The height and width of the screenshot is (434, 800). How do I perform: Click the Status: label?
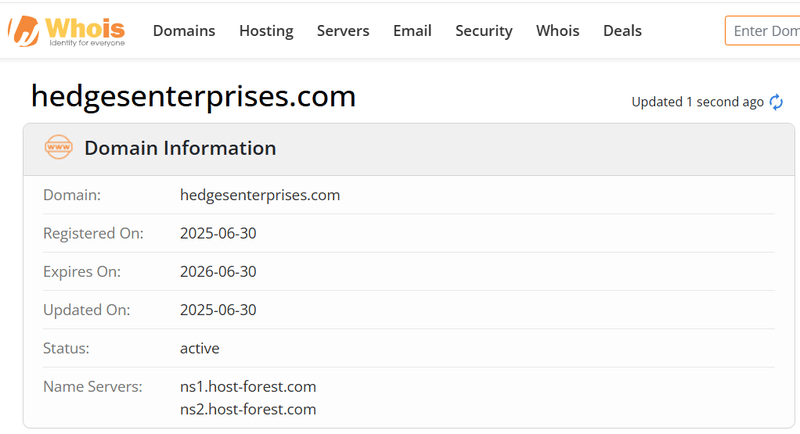(66, 348)
